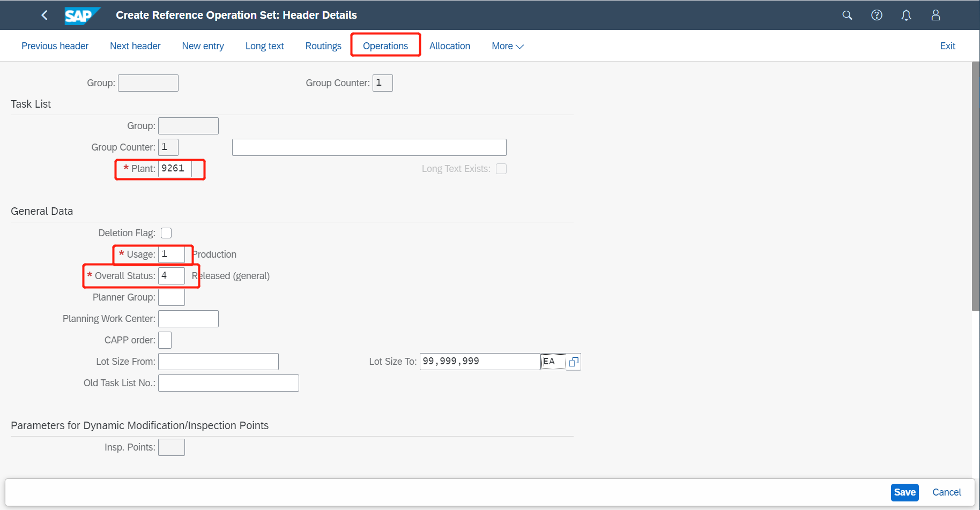Open multiple values icon beside the EA unit field
The width and height of the screenshot is (980, 510).
coord(574,362)
